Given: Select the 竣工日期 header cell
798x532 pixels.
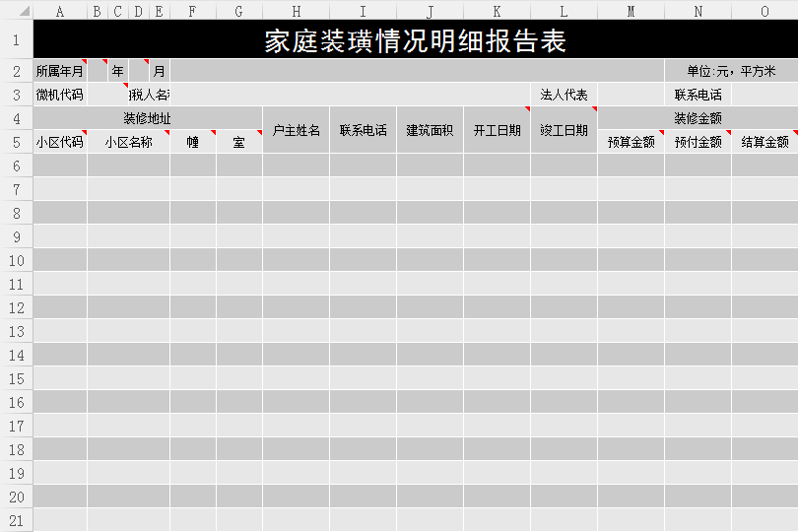Looking at the screenshot, I should click(x=564, y=130).
